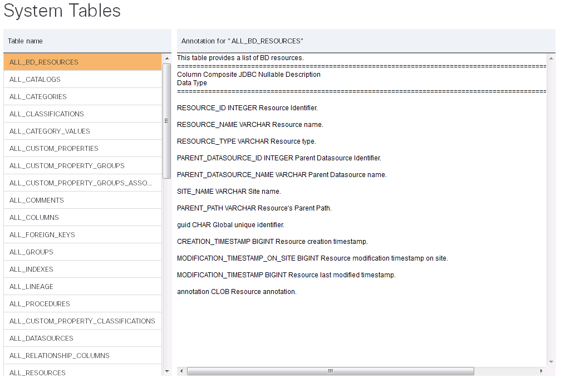Click annotation panel scroll up arrow
Image resolution: width=575 pixels, height=392 pixels.
(551, 58)
